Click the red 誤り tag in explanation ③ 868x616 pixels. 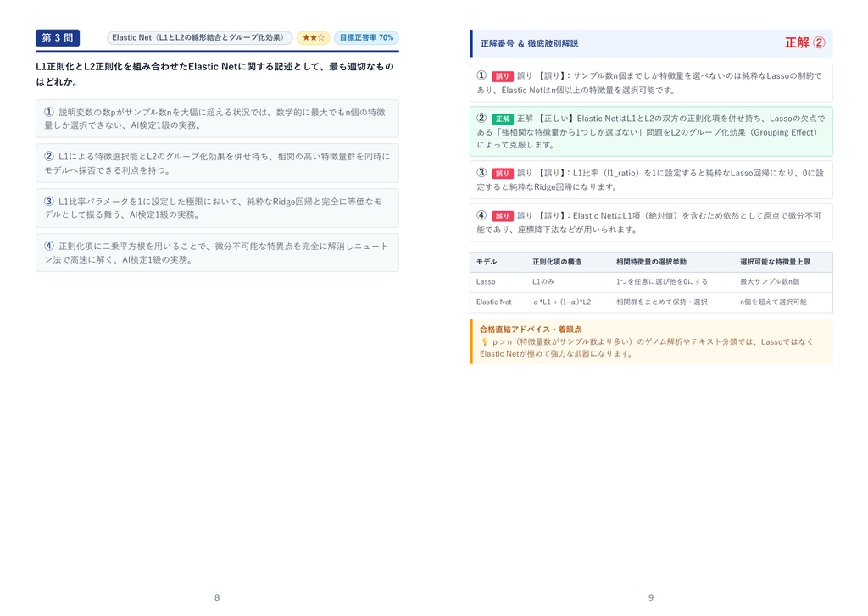click(503, 173)
